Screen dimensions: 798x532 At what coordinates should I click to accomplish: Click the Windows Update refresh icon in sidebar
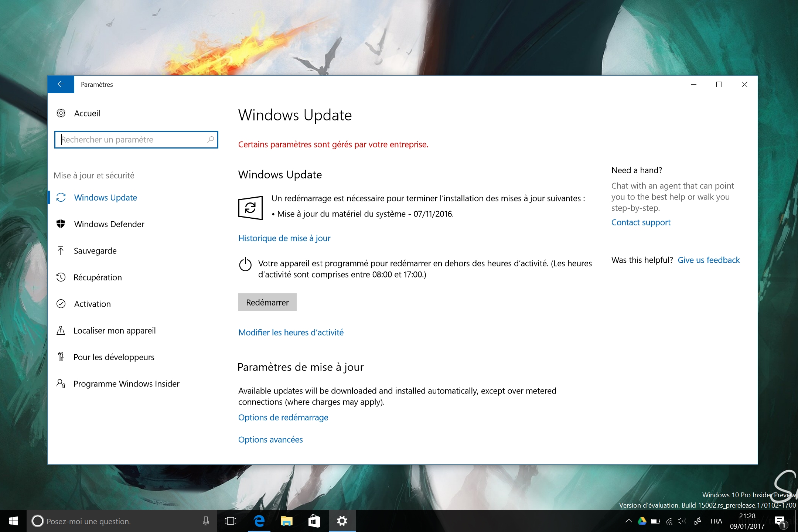point(61,198)
